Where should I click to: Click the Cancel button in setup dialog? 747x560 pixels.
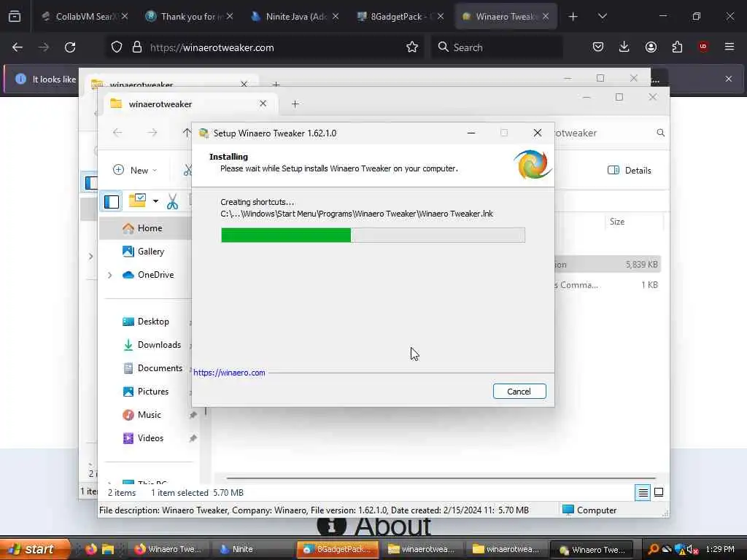click(519, 392)
